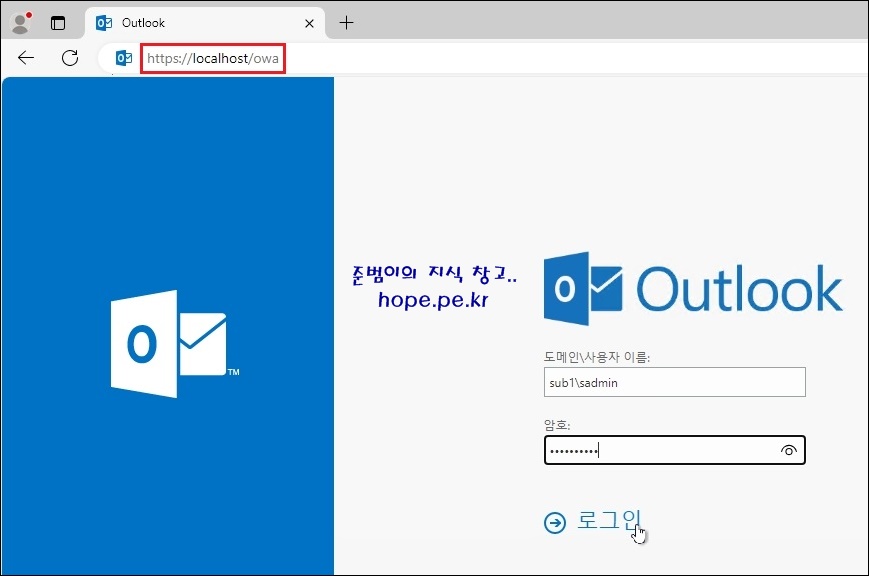Viewport: 869px width, 576px height.
Task: Focus the https://localhost/owa address field
Action: 213,58
